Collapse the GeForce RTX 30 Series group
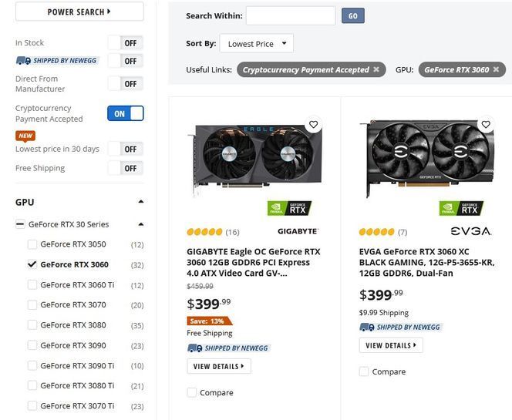Screen dimensions: 512x420 (x=141, y=224)
